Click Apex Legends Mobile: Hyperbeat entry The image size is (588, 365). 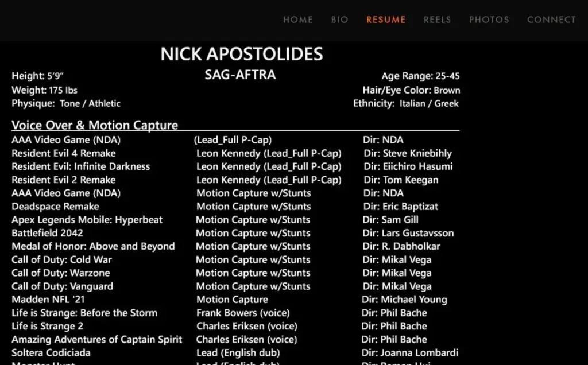(87, 220)
